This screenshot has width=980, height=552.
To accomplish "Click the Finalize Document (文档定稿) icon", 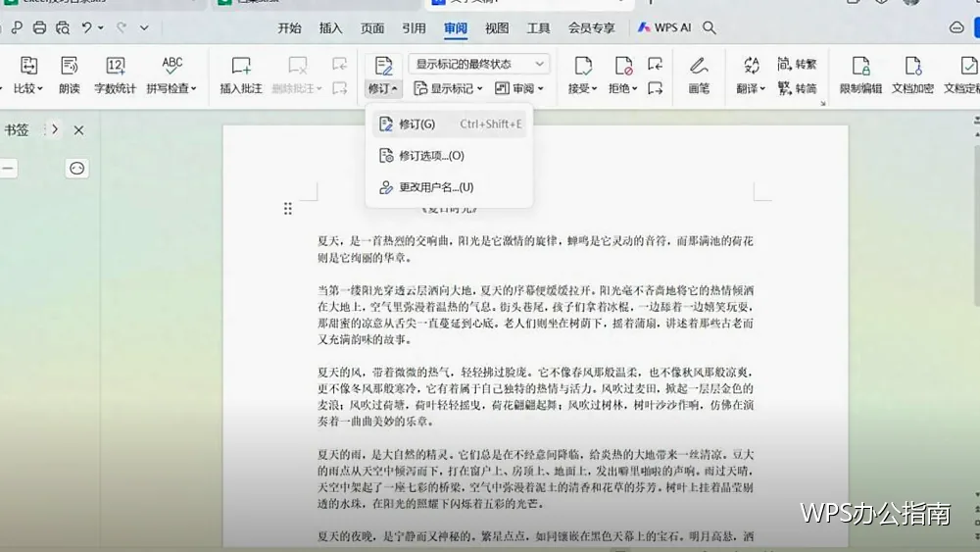I will click(967, 66).
